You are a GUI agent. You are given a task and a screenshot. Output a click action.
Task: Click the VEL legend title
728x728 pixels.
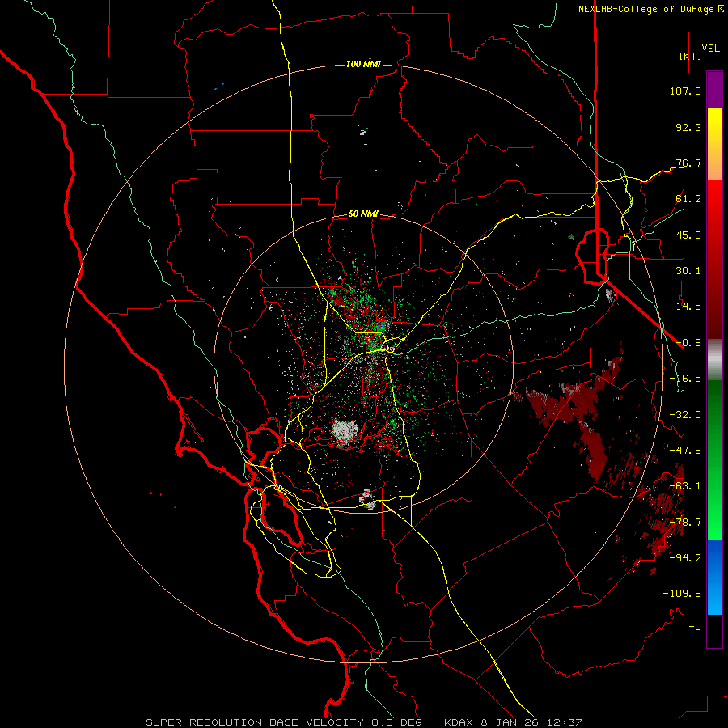click(711, 49)
